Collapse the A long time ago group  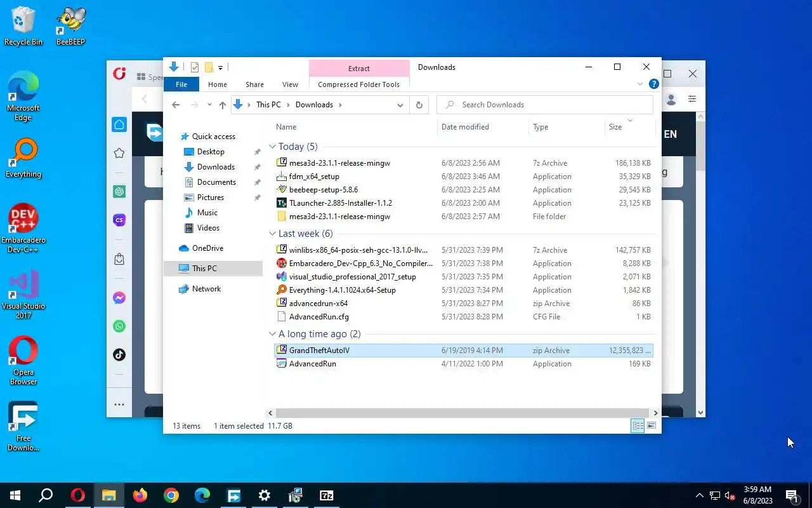[272, 334]
